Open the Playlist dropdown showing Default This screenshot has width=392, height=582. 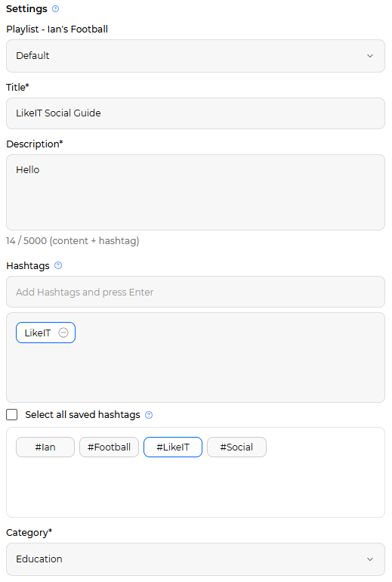(x=196, y=56)
